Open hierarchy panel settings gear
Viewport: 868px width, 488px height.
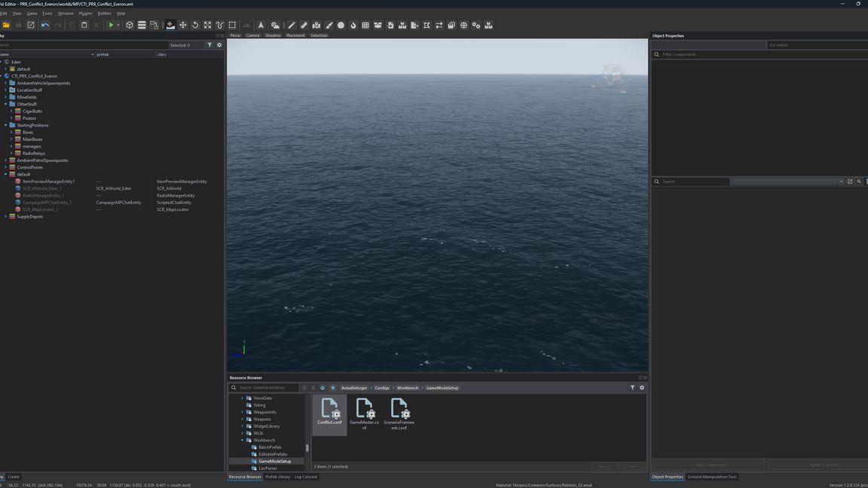tap(219, 45)
